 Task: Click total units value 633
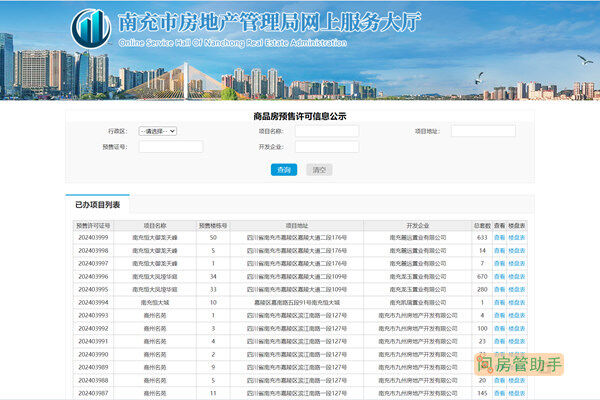pyautogui.click(x=482, y=237)
